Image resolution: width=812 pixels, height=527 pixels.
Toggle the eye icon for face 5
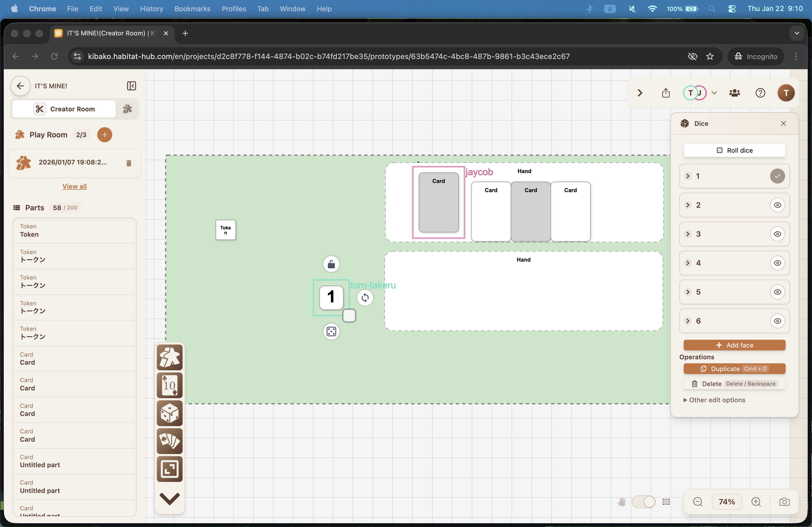[x=777, y=292]
